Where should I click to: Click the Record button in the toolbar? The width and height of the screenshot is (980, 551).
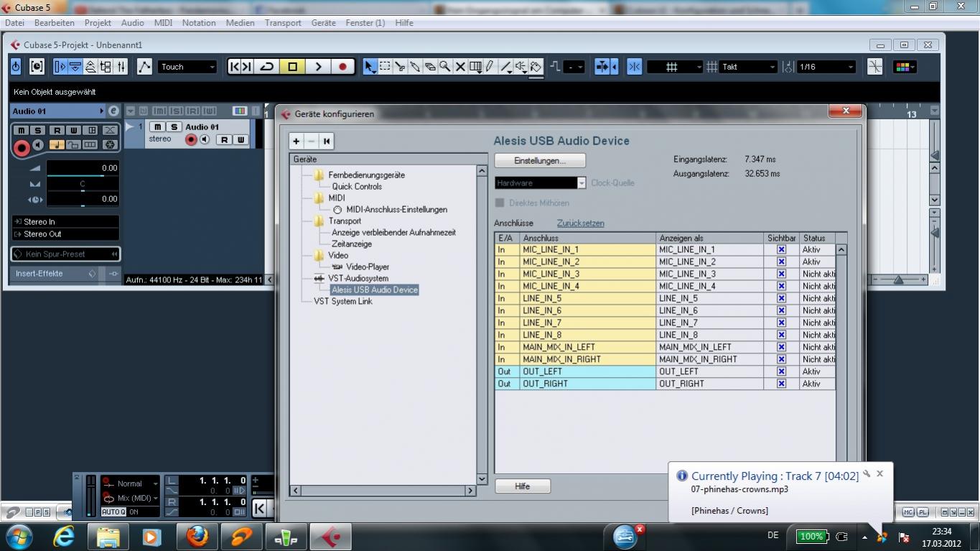[342, 67]
